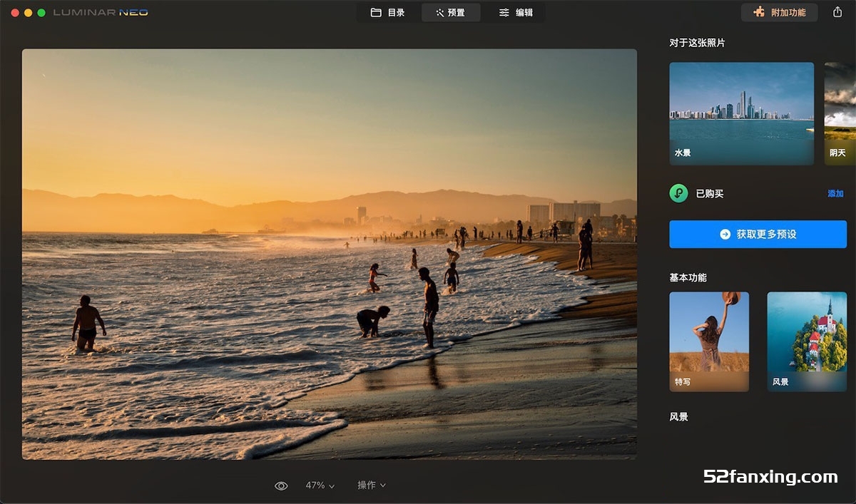856x504 pixels.
Task: Click the 添加 add link
Action: pos(835,194)
